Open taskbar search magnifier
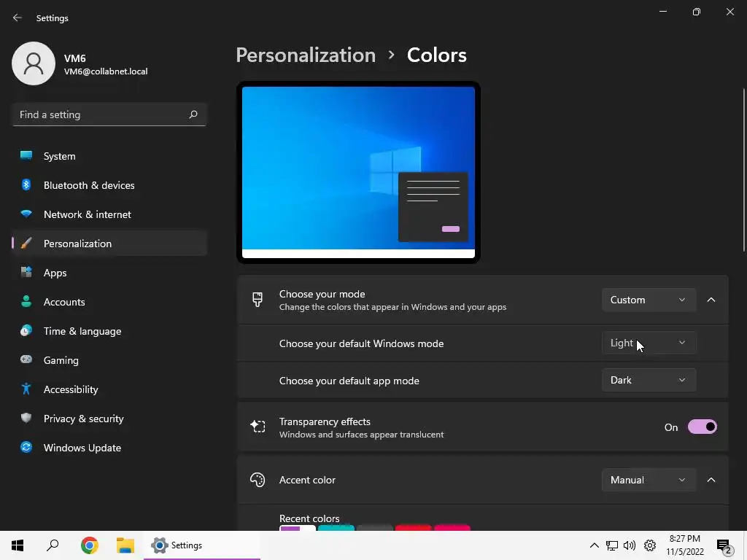 pos(53,545)
